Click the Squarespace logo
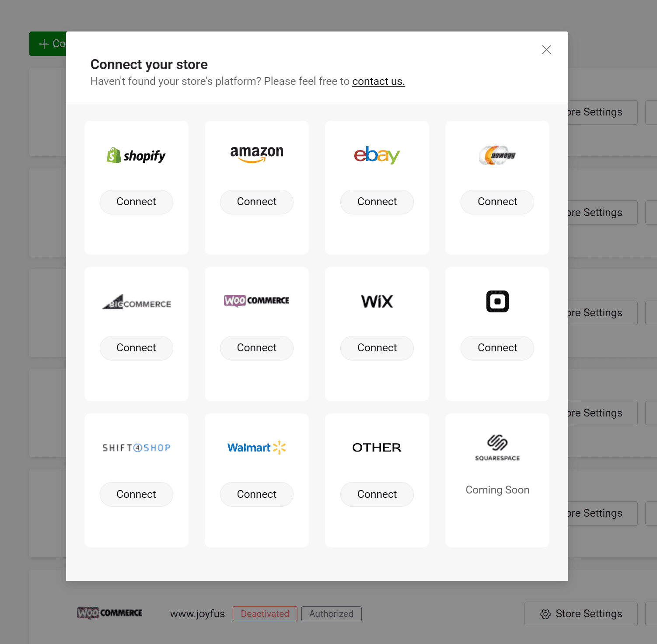This screenshot has width=657, height=644. [x=497, y=448]
